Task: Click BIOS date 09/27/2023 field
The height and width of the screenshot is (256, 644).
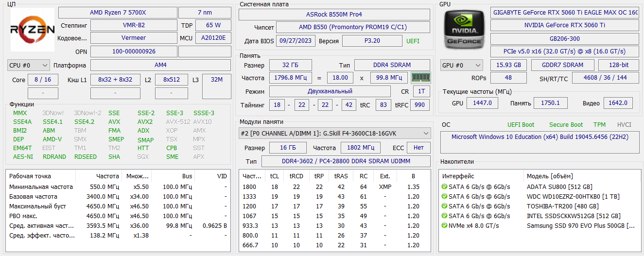Action: 296,41
